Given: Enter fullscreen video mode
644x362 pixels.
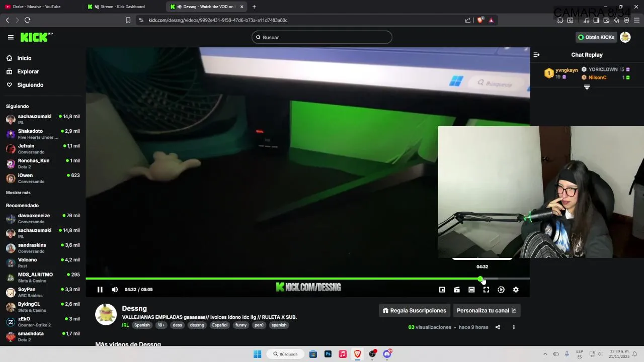Looking at the screenshot, I should click(486, 290).
